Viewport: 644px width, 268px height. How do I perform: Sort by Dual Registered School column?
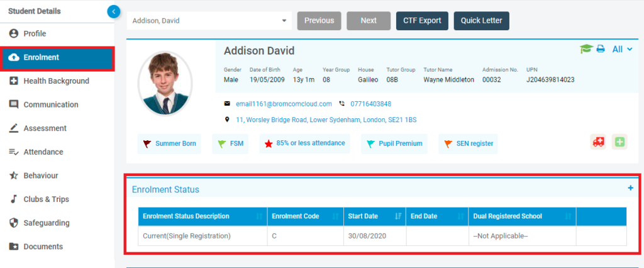click(523, 216)
